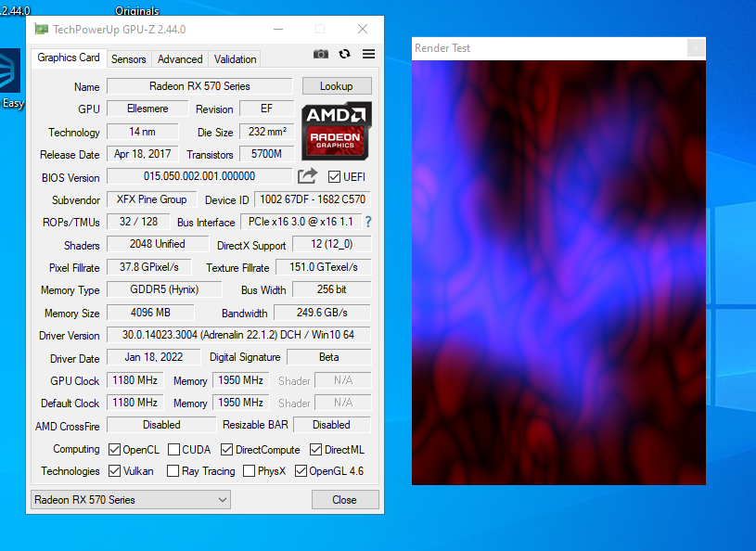Click the Transistors value 5700M

pos(266,154)
